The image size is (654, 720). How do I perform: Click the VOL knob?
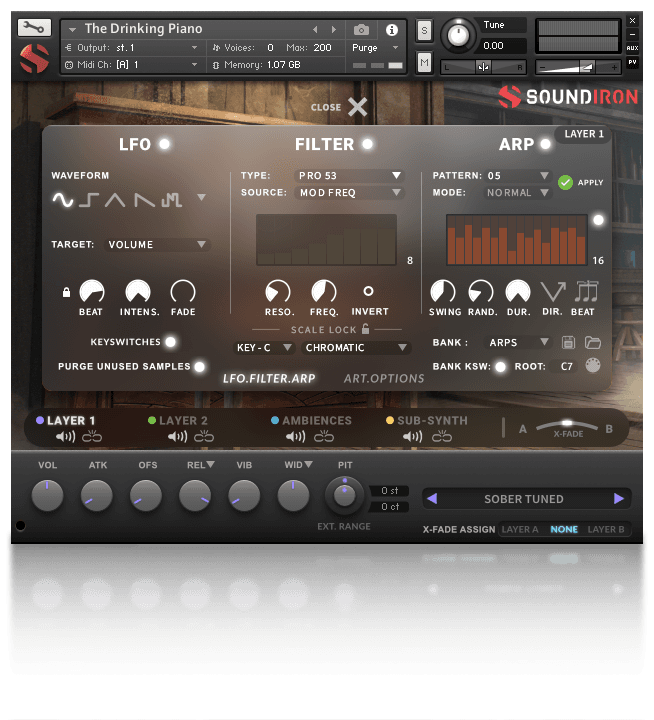click(47, 495)
